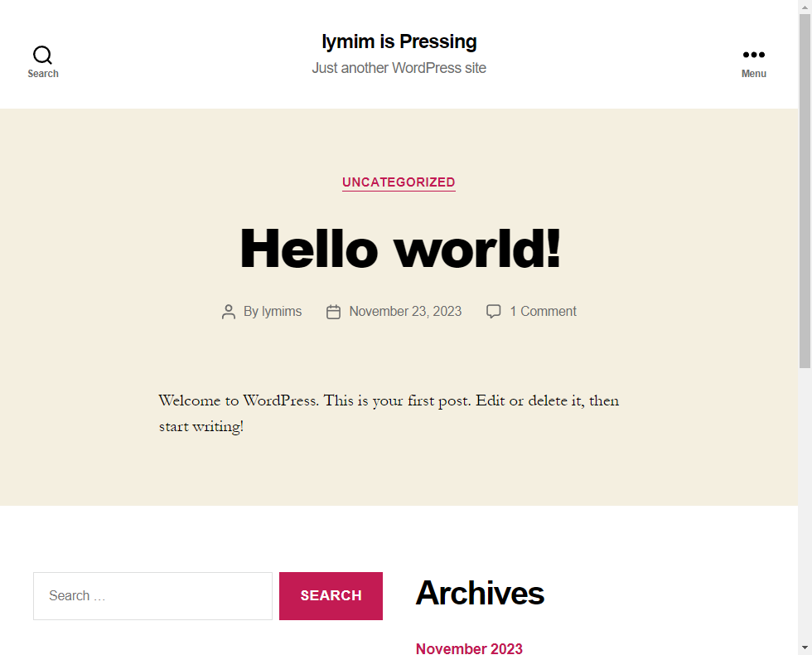Click the vertical scrollbar thumb
Screen dimensions: 812x655
point(805,191)
